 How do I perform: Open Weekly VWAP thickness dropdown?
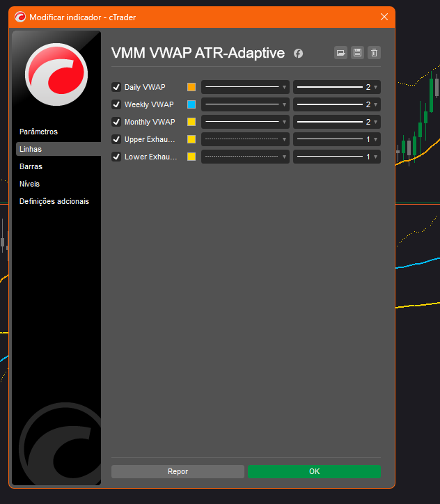point(337,104)
